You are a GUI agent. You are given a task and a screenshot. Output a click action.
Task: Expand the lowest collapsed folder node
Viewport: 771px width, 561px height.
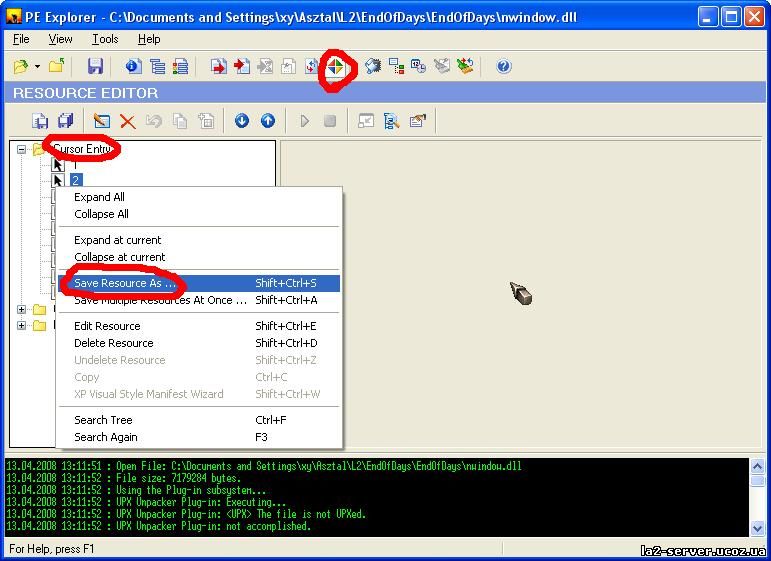pos(21,325)
